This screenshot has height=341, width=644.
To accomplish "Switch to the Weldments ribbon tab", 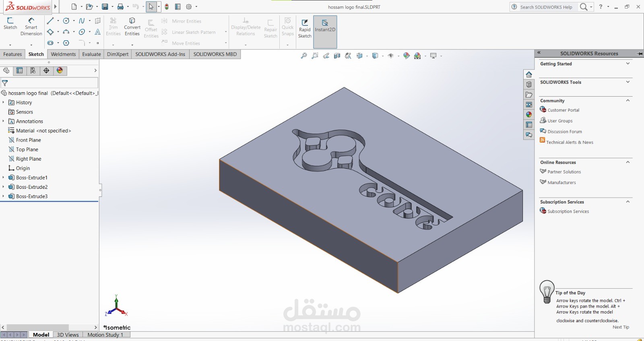I will click(63, 54).
